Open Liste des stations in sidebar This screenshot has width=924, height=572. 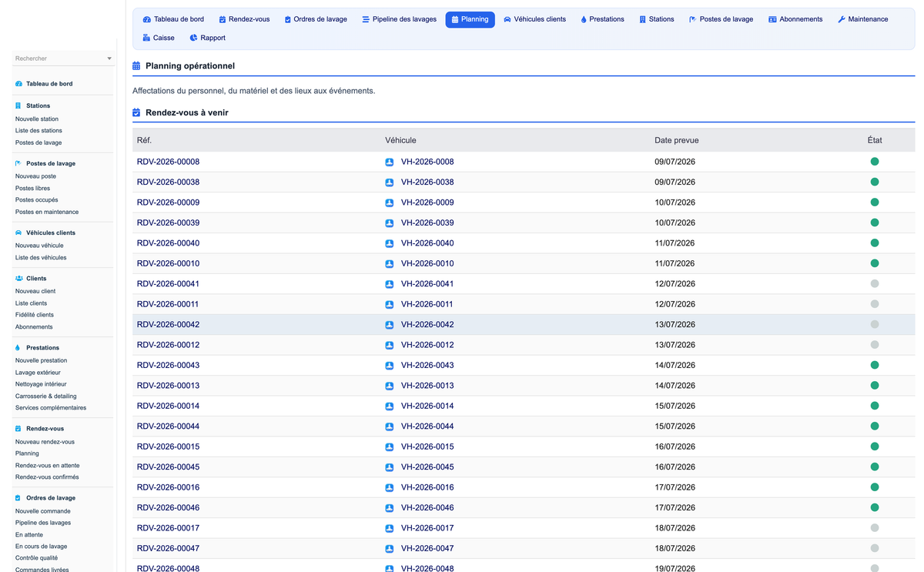[38, 131]
